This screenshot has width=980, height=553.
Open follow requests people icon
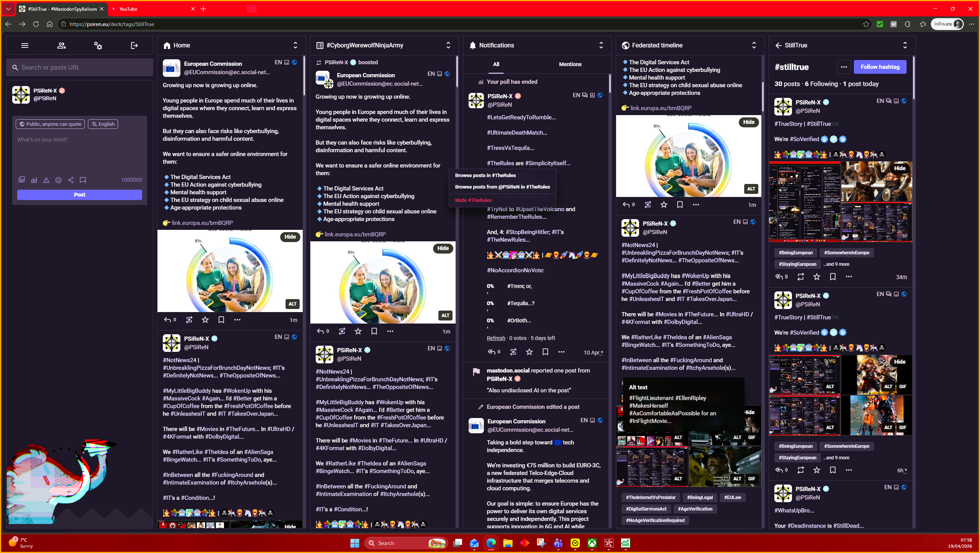(62, 46)
